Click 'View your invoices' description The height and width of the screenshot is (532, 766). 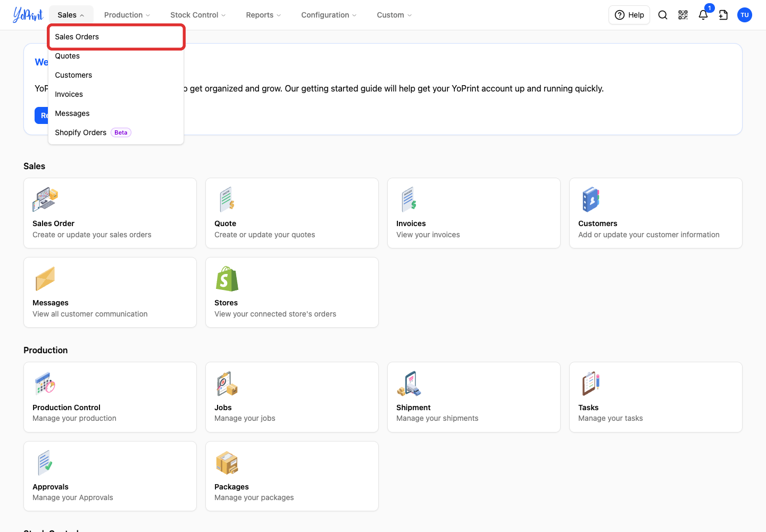point(428,235)
